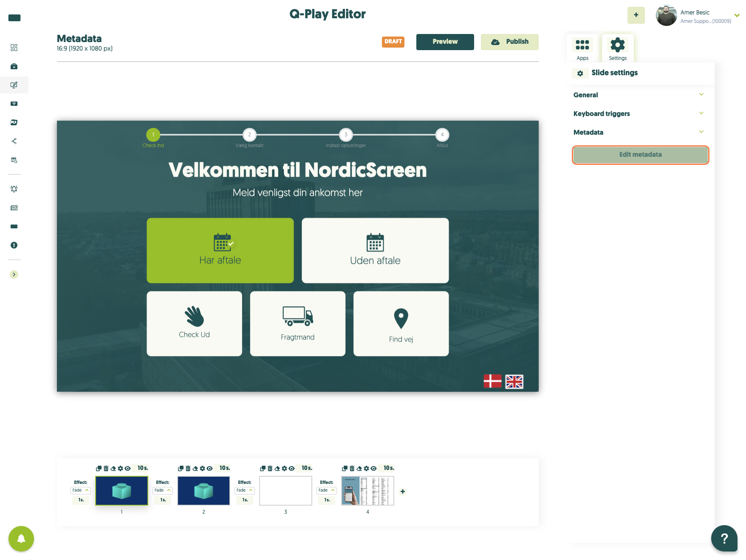This screenshot has height=560, width=746.
Task: Click the Amer Besic profile avatar
Action: 666,15
